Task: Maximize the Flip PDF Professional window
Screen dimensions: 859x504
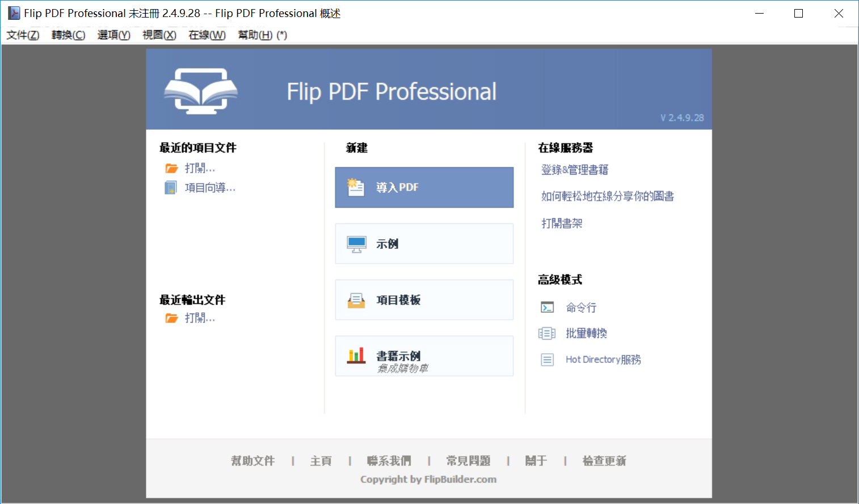Action: 798,13
